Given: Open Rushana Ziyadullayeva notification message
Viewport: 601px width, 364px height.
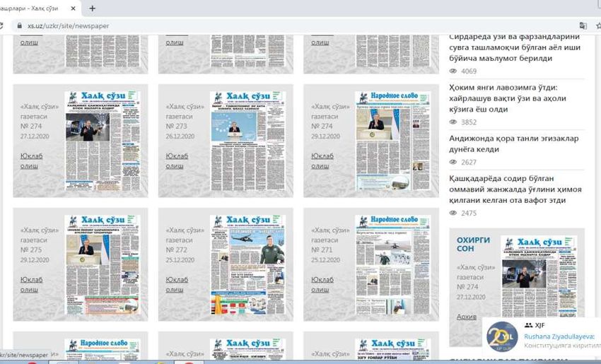Looking at the screenshot, I should click(561, 341).
